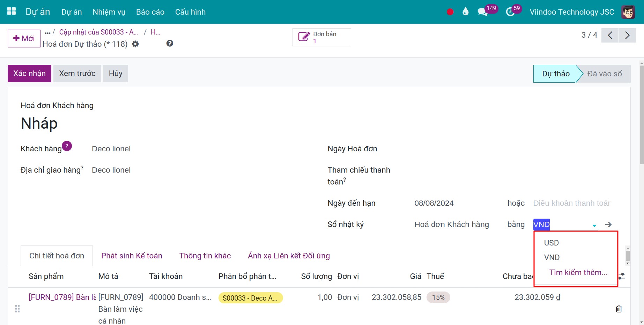
Task: Click the Đã vào sổ status stage
Action: [604, 74]
